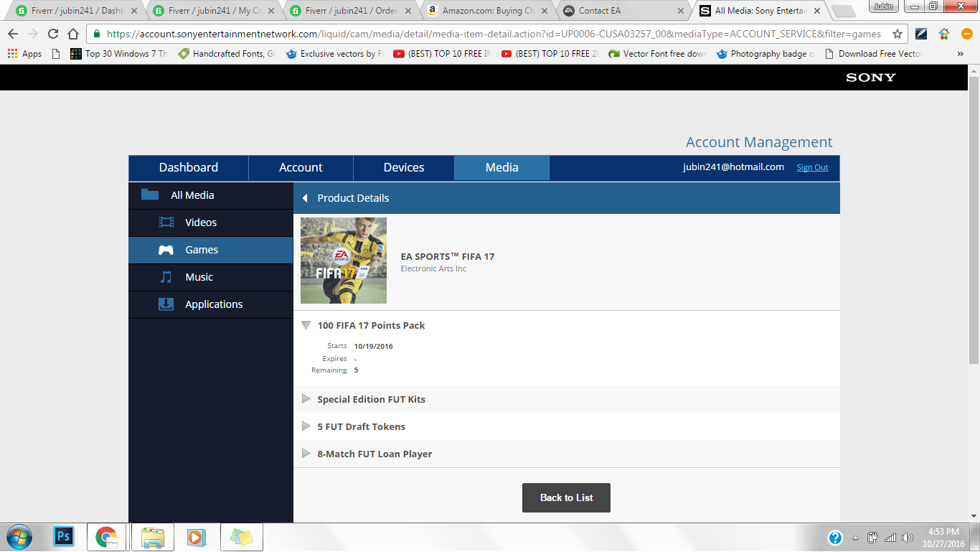Bookmark this page with star icon
Image resolution: width=980 pixels, height=552 pixels.
[x=897, y=34]
